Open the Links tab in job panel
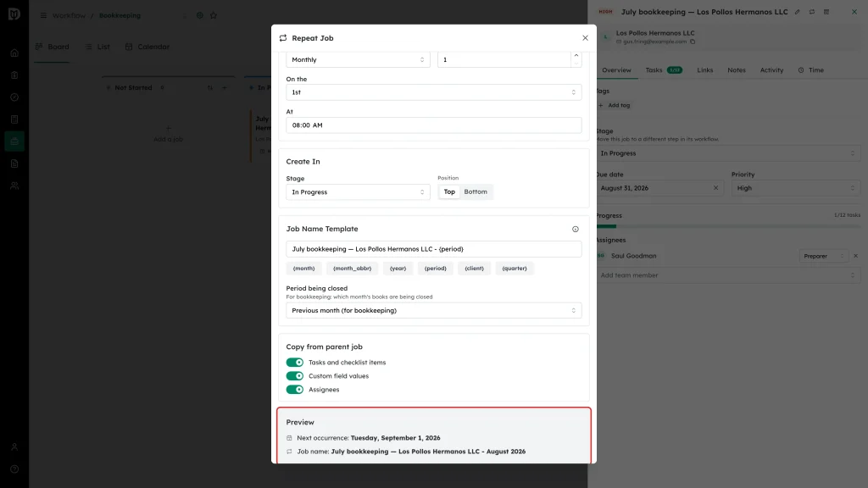868x488 pixels. click(x=704, y=70)
